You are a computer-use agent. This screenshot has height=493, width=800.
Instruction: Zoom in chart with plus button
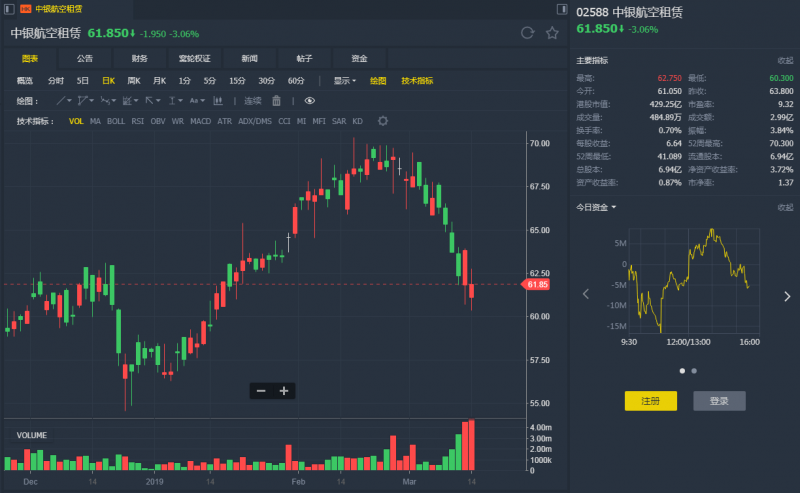point(284,391)
